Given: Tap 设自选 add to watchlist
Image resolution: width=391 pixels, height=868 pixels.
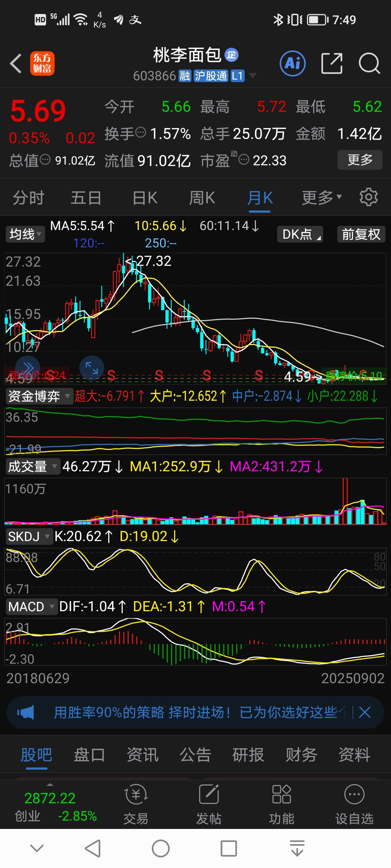Looking at the screenshot, I should [354, 804].
